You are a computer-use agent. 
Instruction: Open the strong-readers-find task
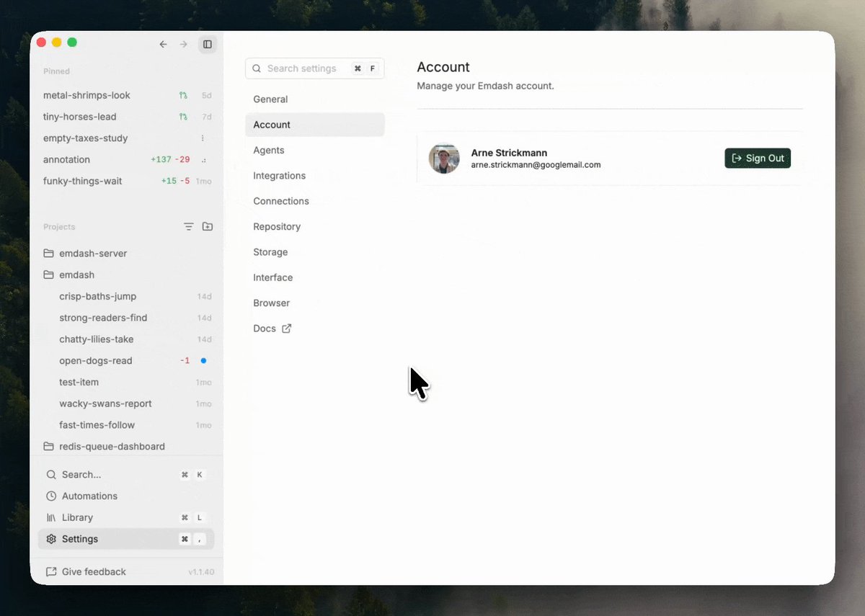click(126, 318)
